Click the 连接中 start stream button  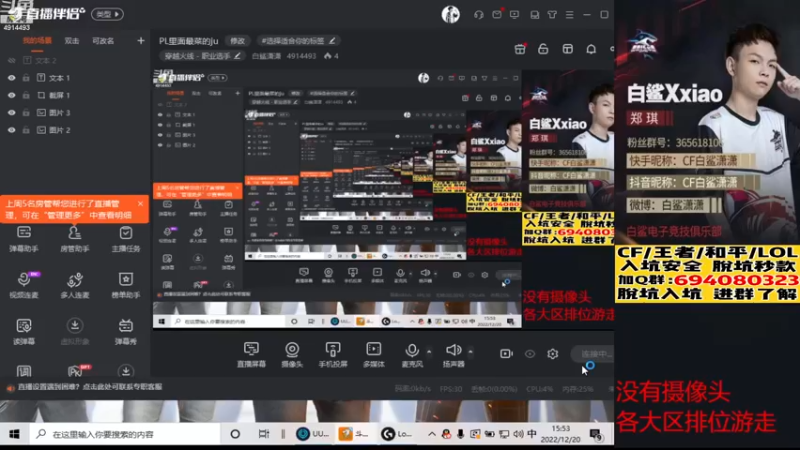pyautogui.click(x=592, y=354)
